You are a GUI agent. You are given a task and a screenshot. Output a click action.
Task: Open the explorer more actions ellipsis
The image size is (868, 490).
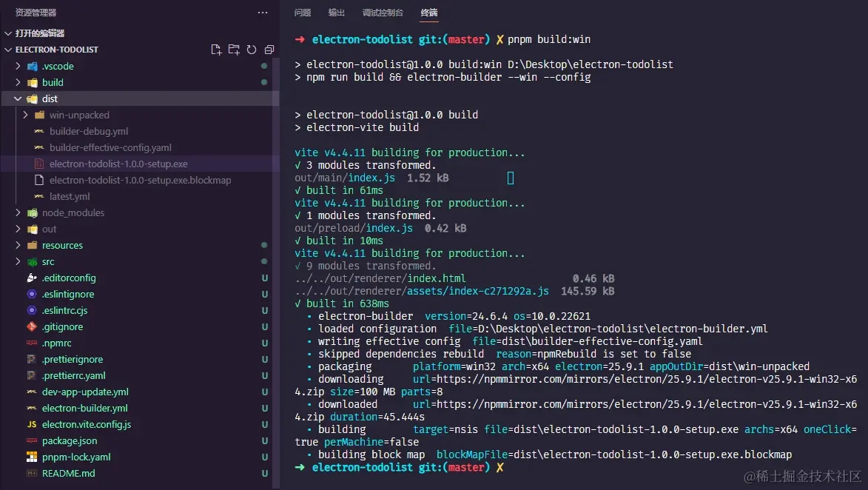click(263, 12)
